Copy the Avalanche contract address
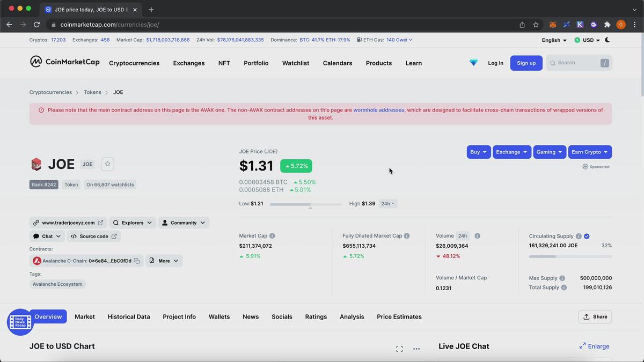The height and width of the screenshot is (362, 644). (x=137, y=261)
